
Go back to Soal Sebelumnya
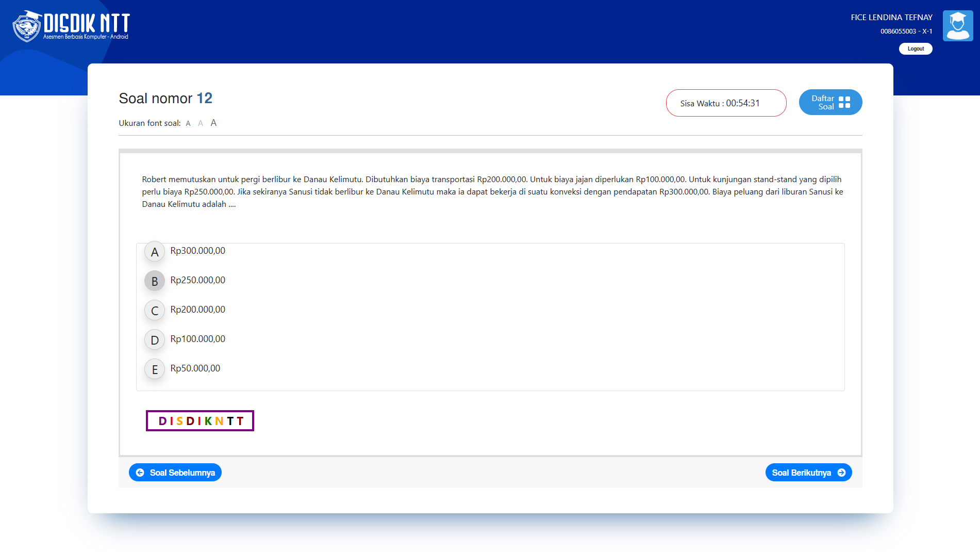[175, 473]
